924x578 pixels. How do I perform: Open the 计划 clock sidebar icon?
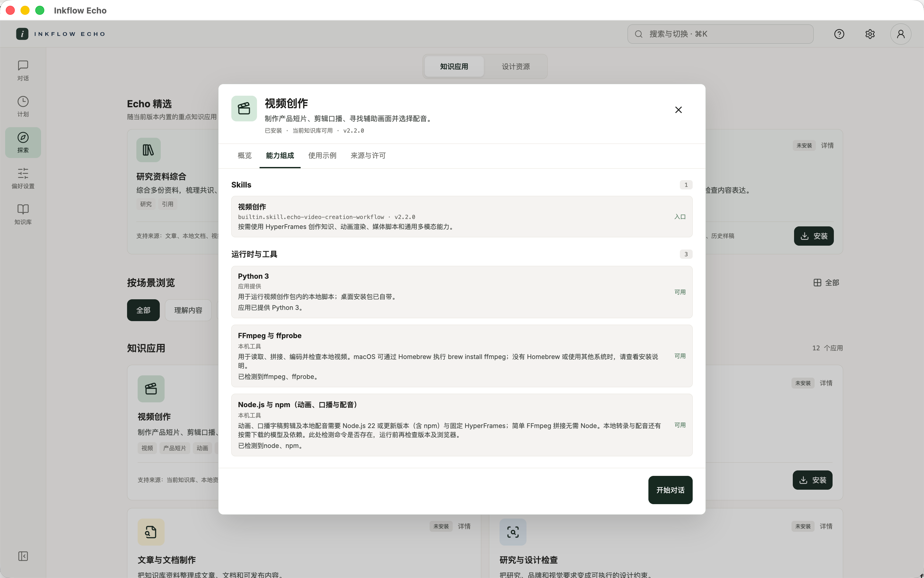point(23,106)
